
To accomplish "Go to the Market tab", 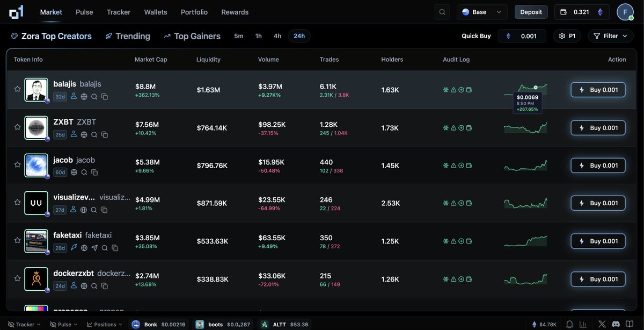I will pos(51,12).
